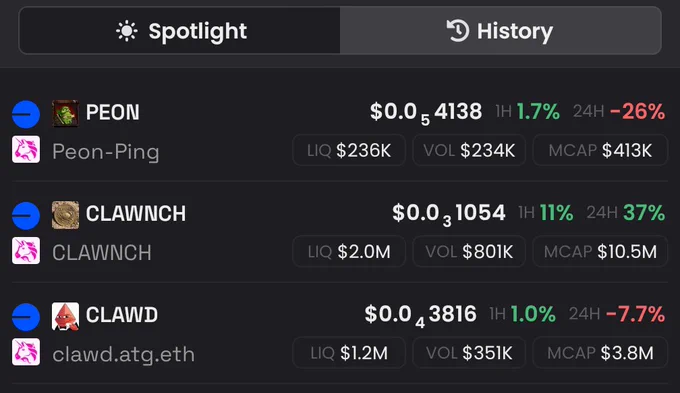680x393 pixels.
Task: Click the VOL $801K badge
Action: (x=469, y=252)
